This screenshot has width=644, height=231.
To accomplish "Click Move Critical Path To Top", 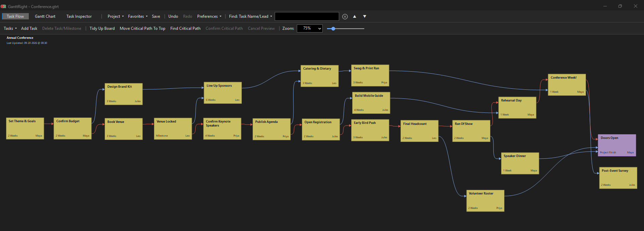I will pyautogui.click(x=143, y=28).
